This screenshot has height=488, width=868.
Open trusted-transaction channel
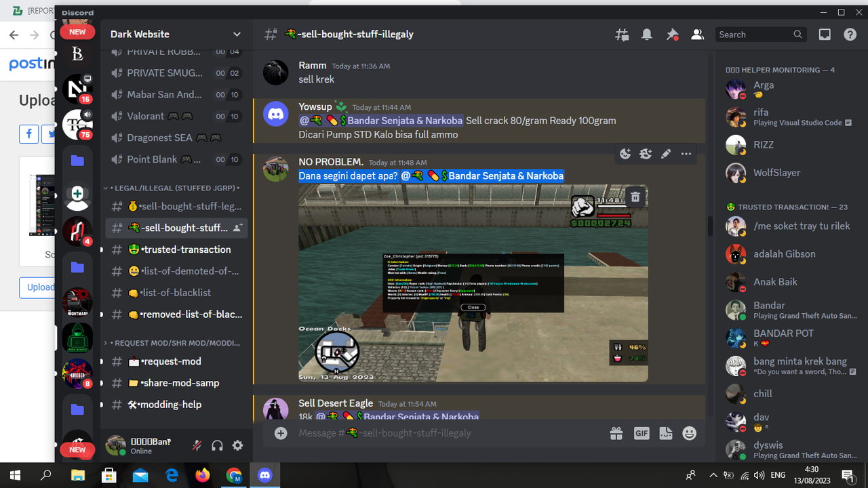(176, 249)
